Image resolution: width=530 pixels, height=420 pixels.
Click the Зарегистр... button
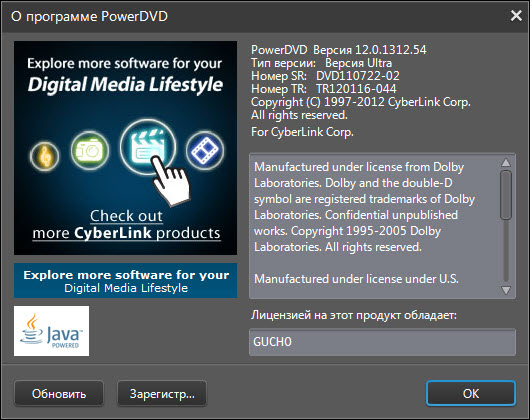coord(162,394)
